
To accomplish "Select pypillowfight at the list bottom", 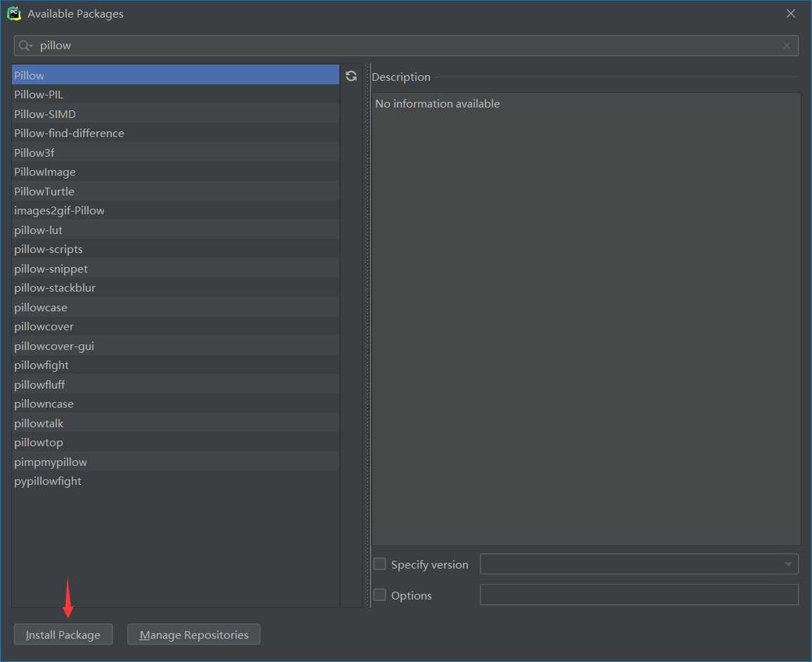I will pos(48,481).
